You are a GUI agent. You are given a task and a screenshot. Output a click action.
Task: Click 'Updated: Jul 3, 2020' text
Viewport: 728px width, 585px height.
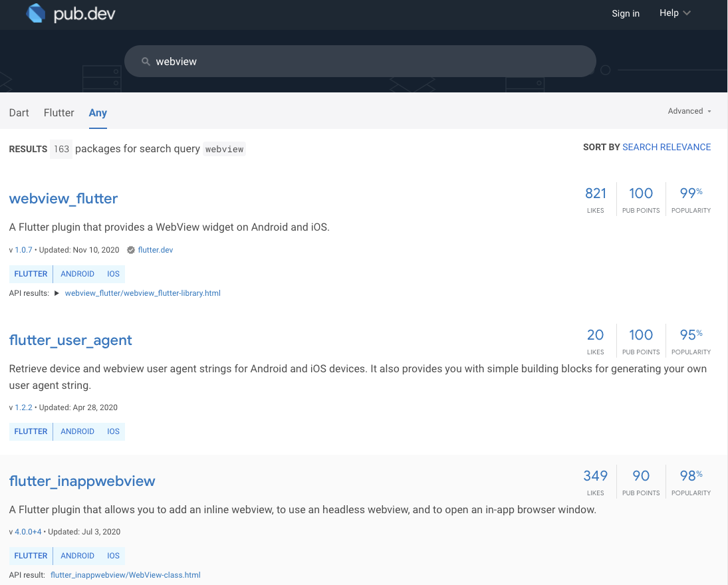click(x=84, y=532)
